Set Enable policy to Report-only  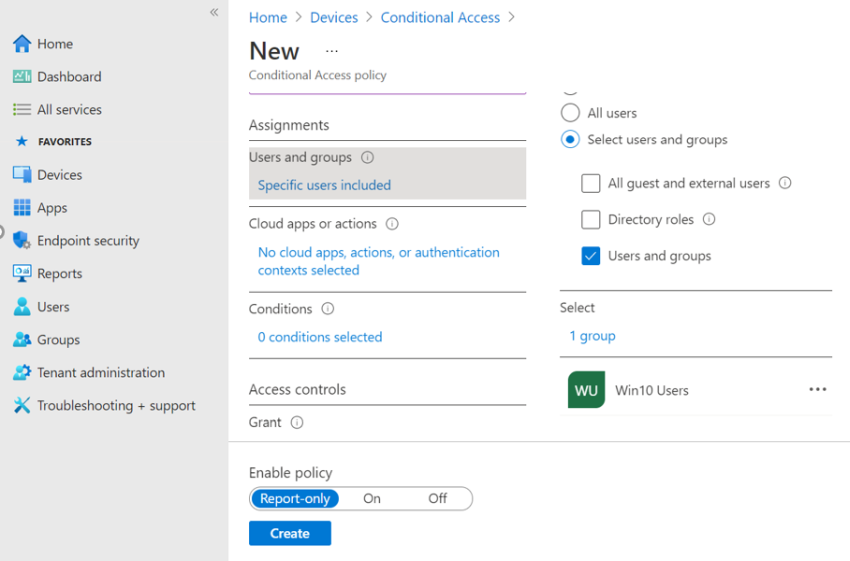[x=295, y=499]
